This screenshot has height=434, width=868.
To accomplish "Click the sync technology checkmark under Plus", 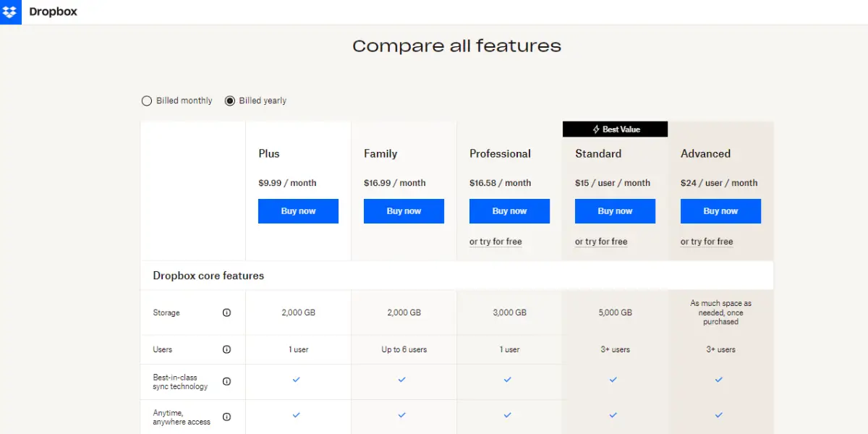I will tap(296, 380).
